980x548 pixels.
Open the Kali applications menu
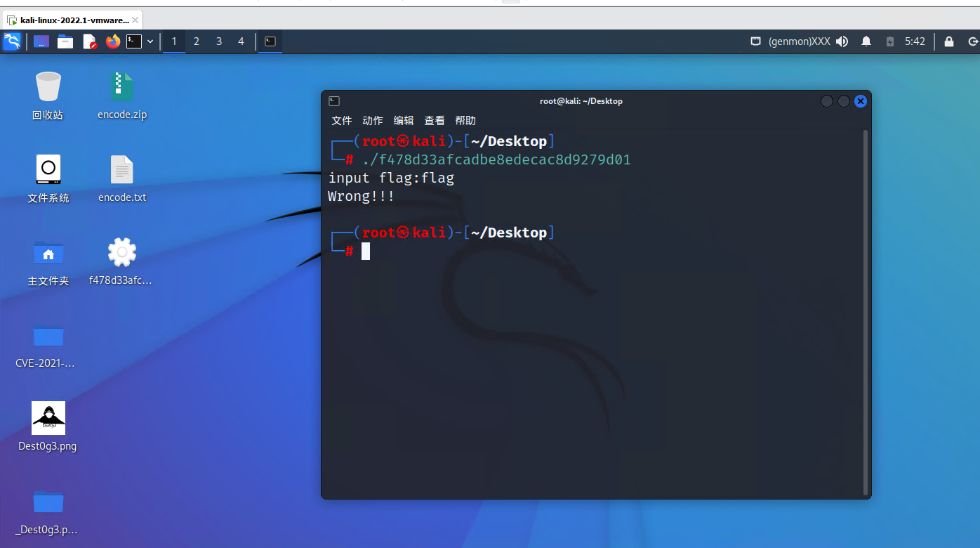[x=12, y=41]
